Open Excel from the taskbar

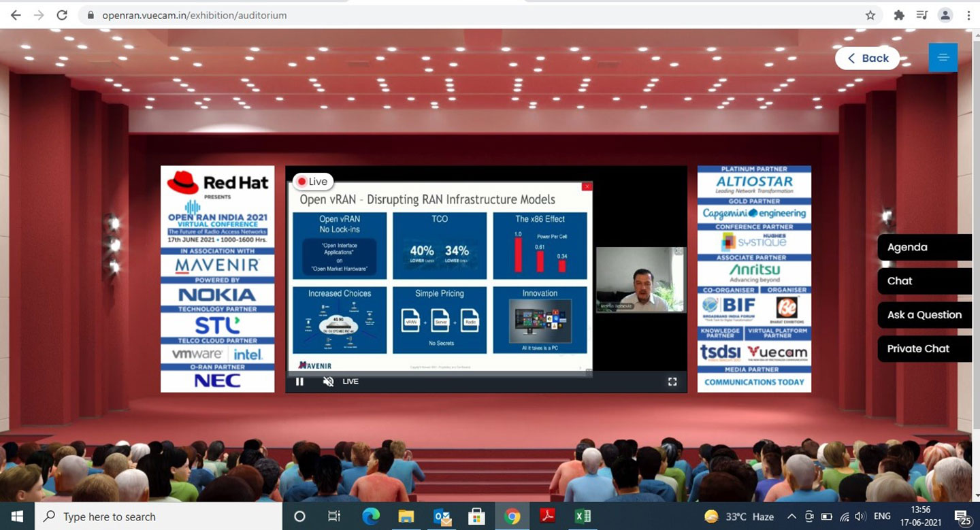click(x=583, y=516)
